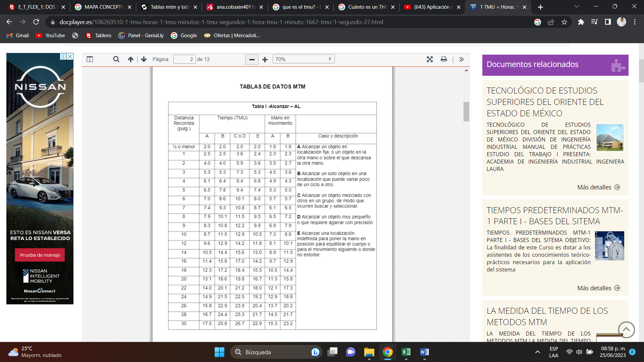The image size is (644, 362).
Task: Bookmark this page with star icon
Action: click(x=564, y=22)
